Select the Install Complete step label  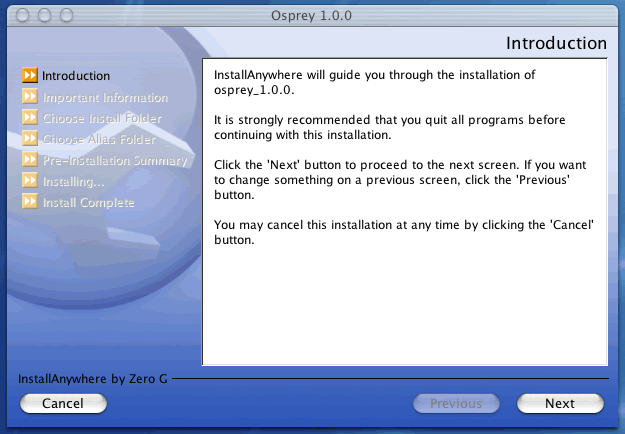pyautogui.click(x=88, y=203)
